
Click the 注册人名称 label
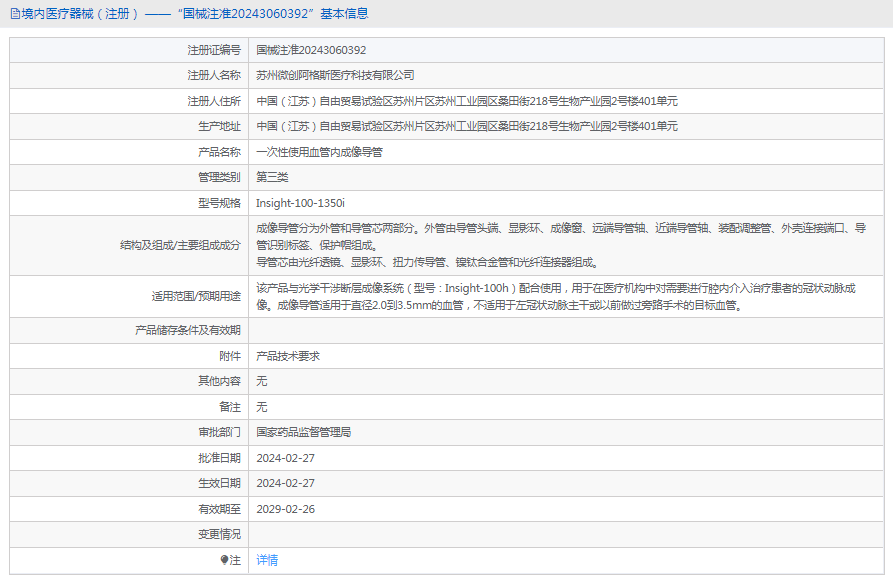pyautogui.click(x=214, y=75)
